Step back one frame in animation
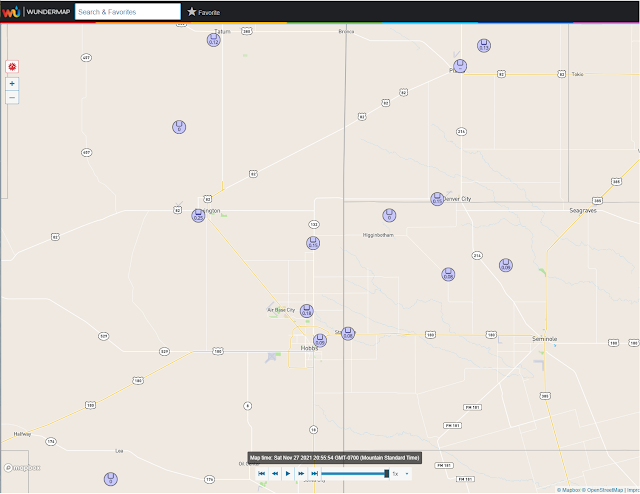Viewport: 640px width, 494px height. [275, 474]
